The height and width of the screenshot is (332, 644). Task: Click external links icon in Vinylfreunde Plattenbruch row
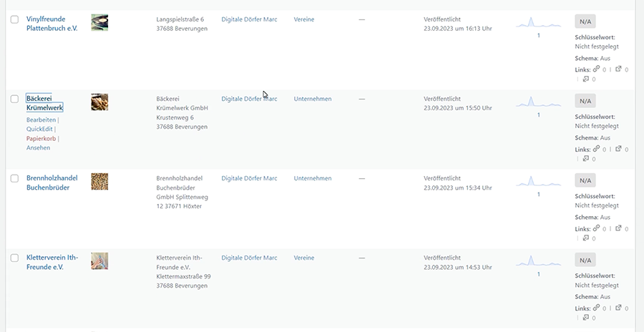(619, 69)
